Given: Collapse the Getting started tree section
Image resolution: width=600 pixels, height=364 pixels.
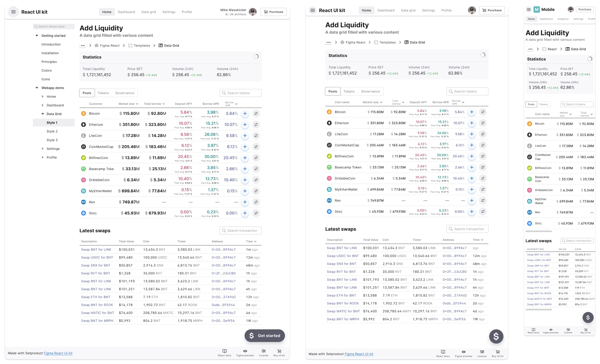Looking at the screenshot, I should pos(37,36).
